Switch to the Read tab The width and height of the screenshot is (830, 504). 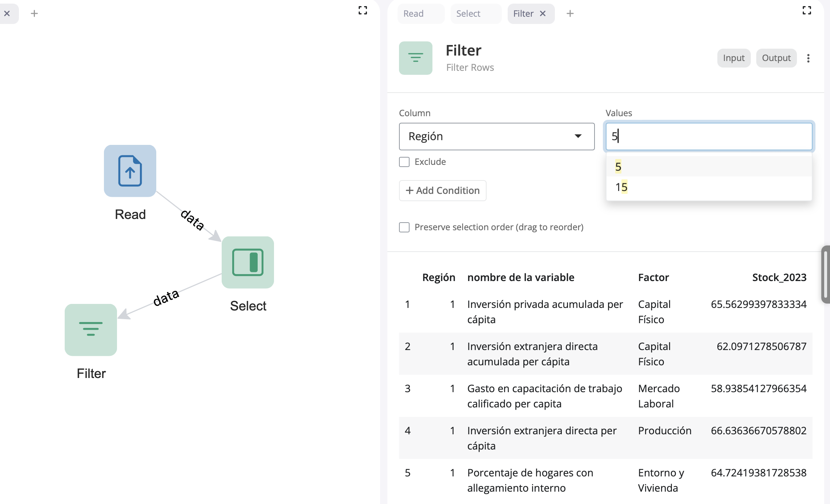tap(414, 14)
